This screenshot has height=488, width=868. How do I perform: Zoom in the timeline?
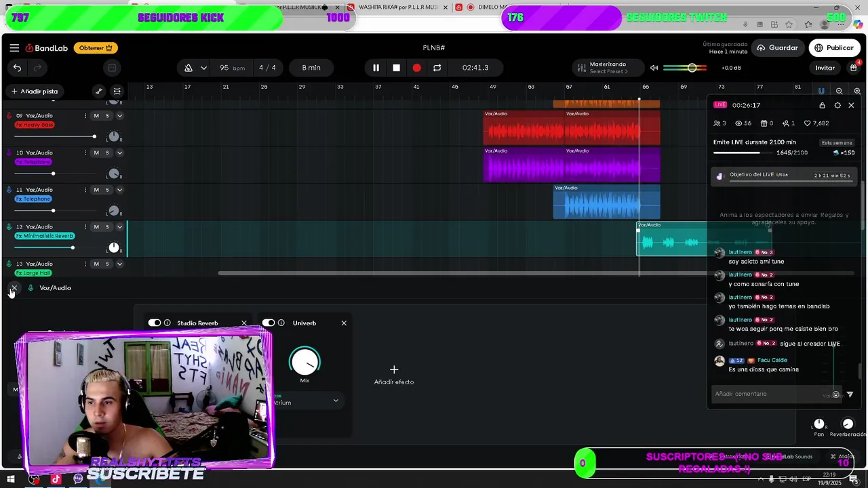coord(857,91)
